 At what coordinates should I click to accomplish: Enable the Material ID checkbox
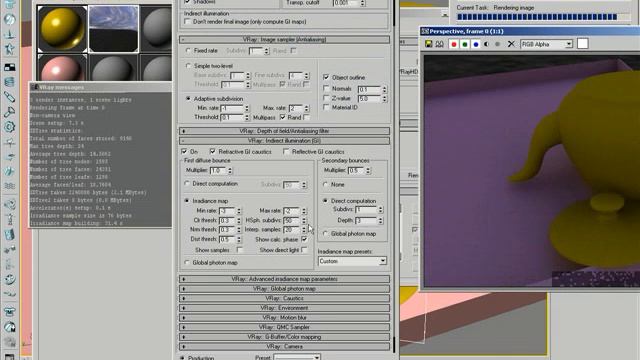tap(326, 107)
